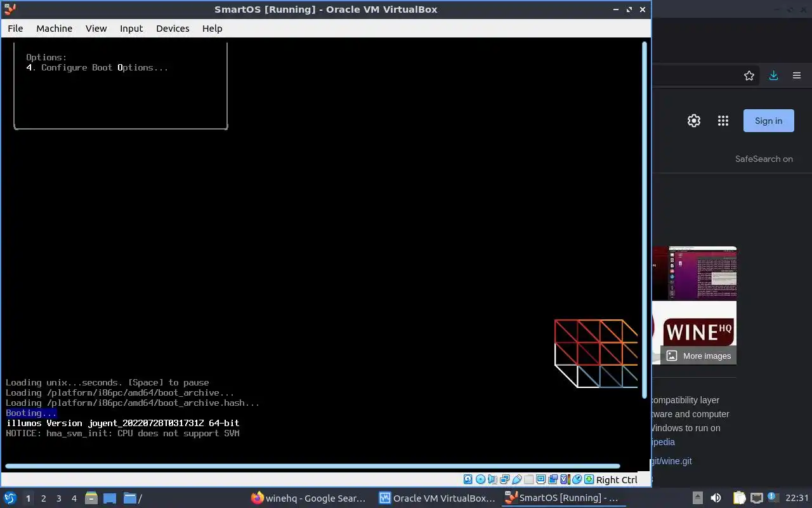Open USB devices indicator in VM status bar

pyautogui.click(x=516, y=479)
